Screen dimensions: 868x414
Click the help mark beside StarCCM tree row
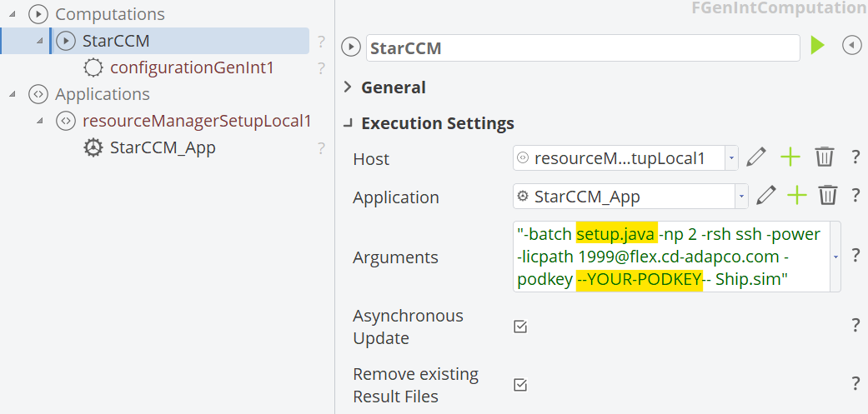point(320,42)
